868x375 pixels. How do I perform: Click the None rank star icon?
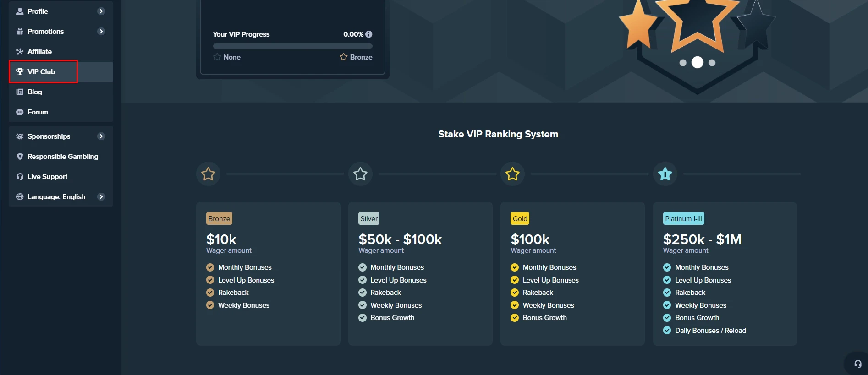click(217, 57)
